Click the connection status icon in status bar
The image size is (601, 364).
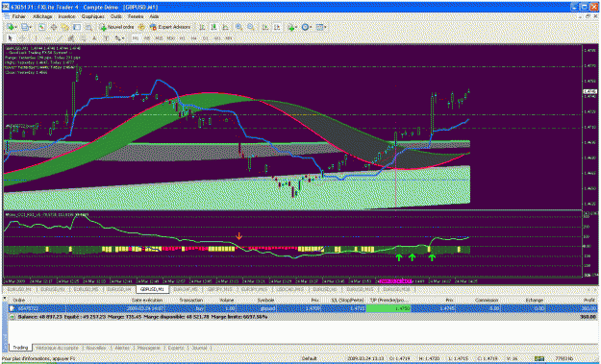(539, 358)
